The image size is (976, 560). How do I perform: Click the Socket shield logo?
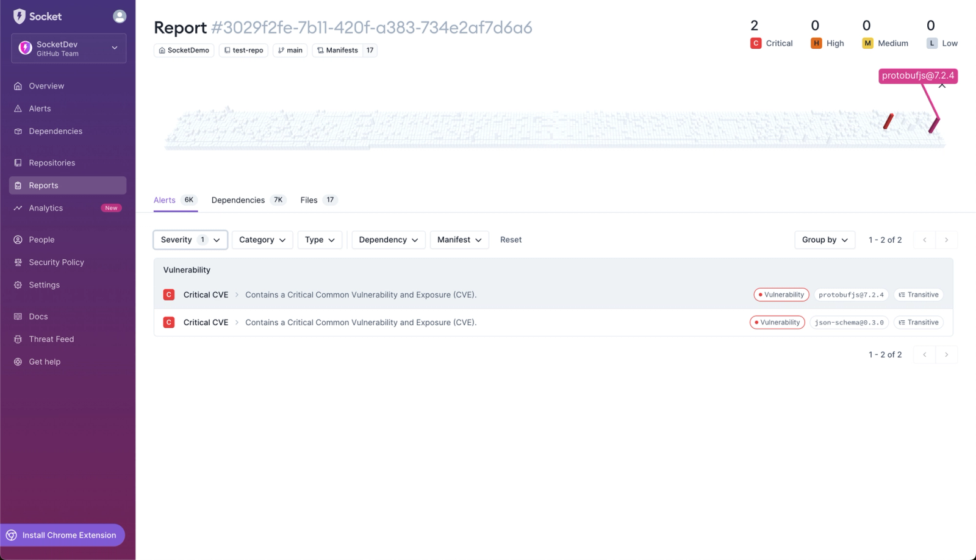pyautogui.click(x=20, y=16)
